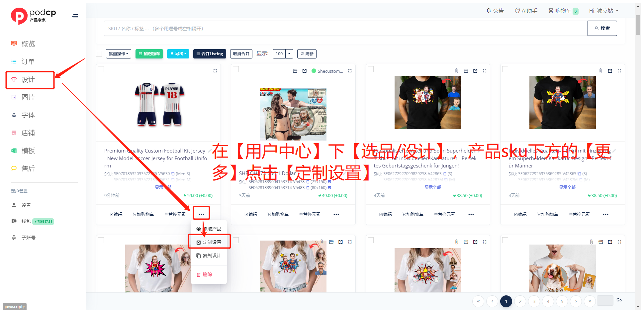Click the attachment paperclip on the first black T-shirt card
Image resolution: width=644 pixels, height=313 pixels.
[457, 71]
